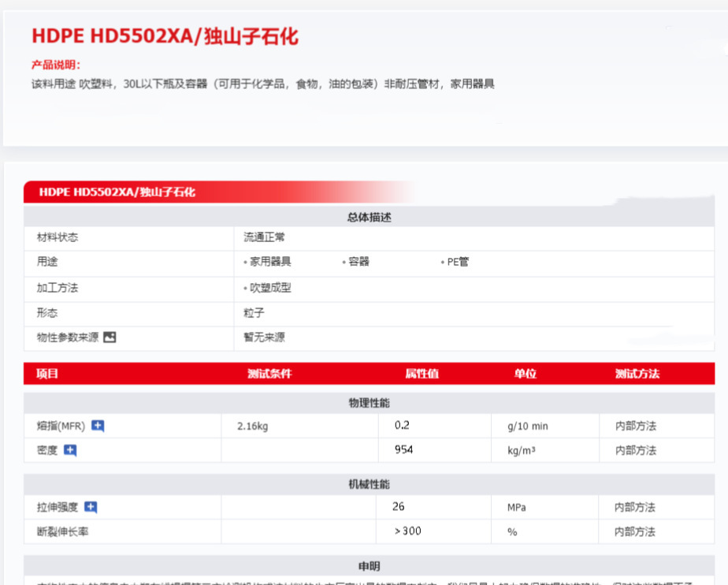The image size is (728, 585).
Task: Click the 0.2 melt index value
Action: (x=402, y=425)
